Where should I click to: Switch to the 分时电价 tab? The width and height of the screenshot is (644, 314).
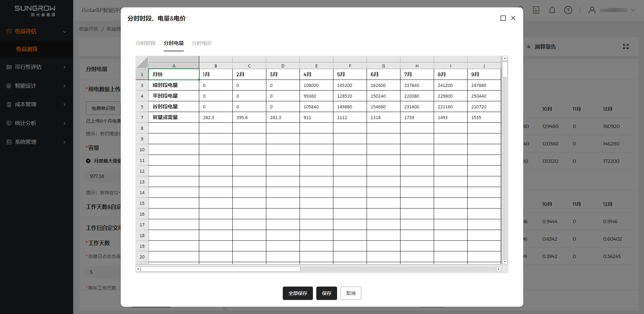pyautogui.click(x=202, y=43)
